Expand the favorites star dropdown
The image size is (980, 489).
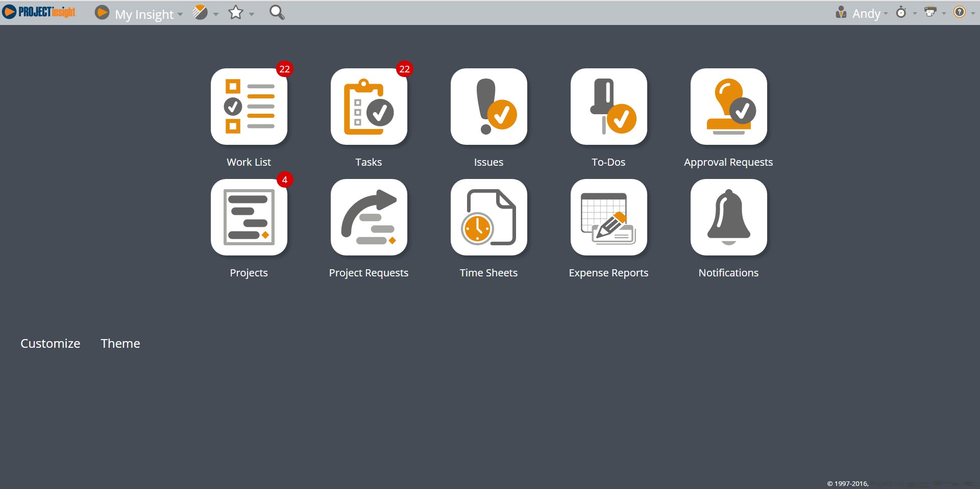tap(240, 13)
